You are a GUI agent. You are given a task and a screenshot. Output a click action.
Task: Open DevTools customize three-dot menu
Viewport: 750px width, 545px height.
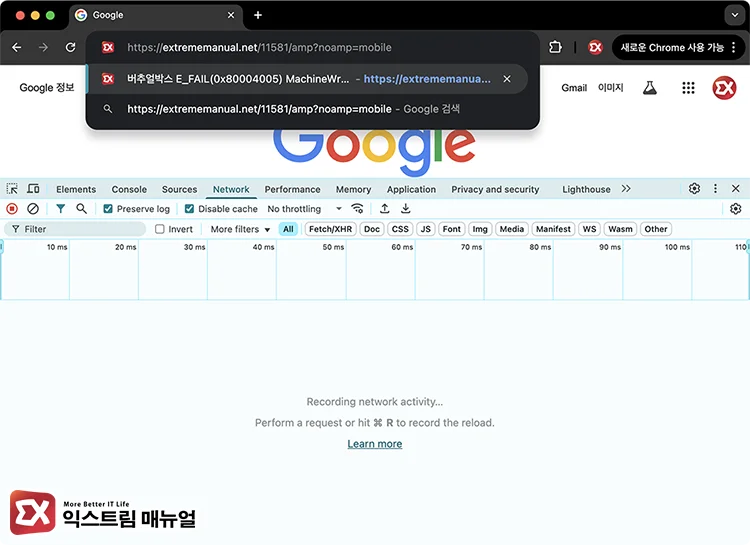pos(715,189)
